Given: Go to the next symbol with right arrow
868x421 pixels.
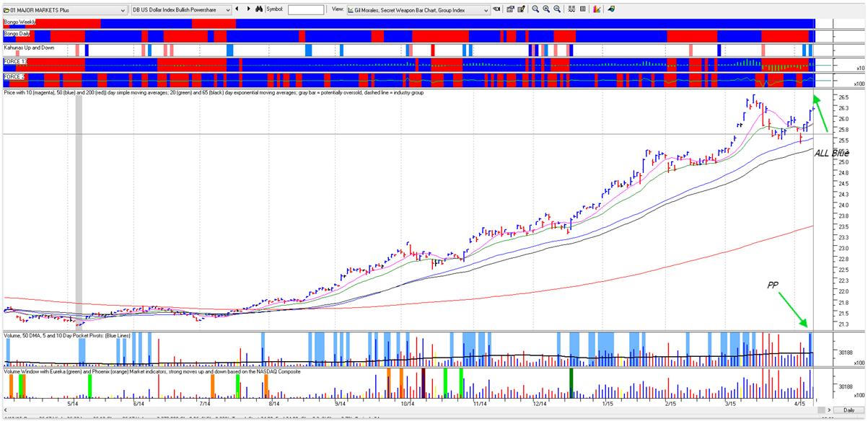Looking at the screenshot, I should coord(249,9).
